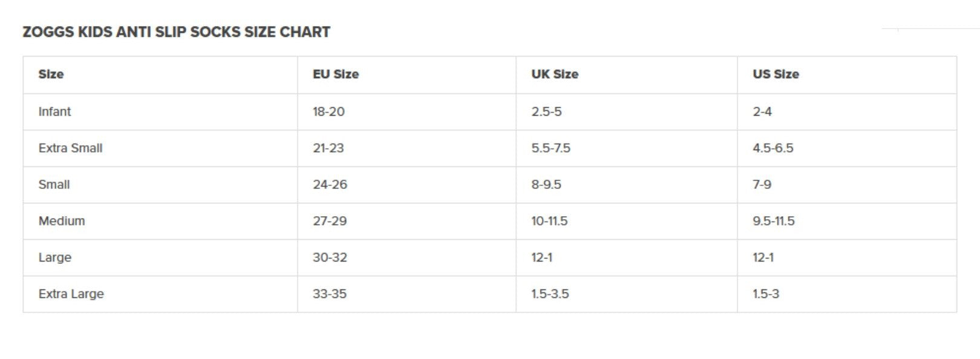
Task: Select the US Size column header
Action: click(x=776, y=74)
